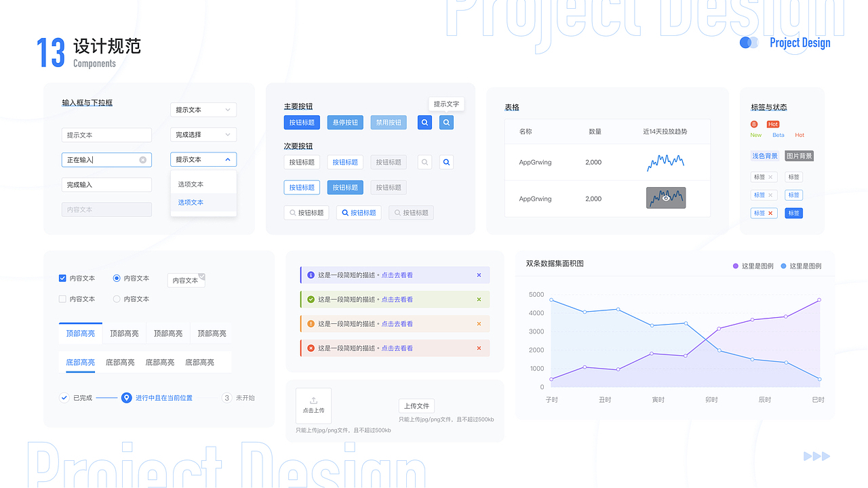Viewport: 868px width, 488px height.
Task: Switch to the last 顶部高亮 tab
Action: pos(212,333)
